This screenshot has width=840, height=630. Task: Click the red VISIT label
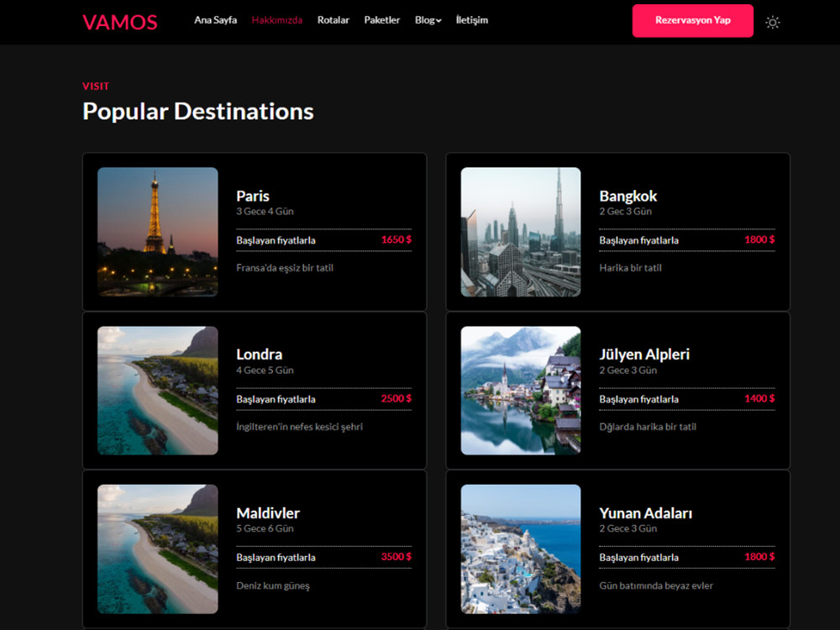point(96,87)
